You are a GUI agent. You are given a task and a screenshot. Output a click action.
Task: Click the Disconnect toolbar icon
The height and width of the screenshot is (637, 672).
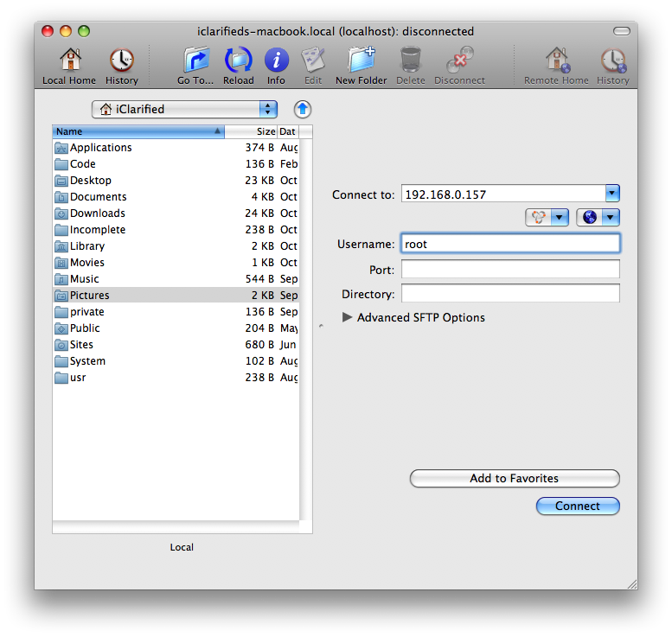click(x=459, y=61)
